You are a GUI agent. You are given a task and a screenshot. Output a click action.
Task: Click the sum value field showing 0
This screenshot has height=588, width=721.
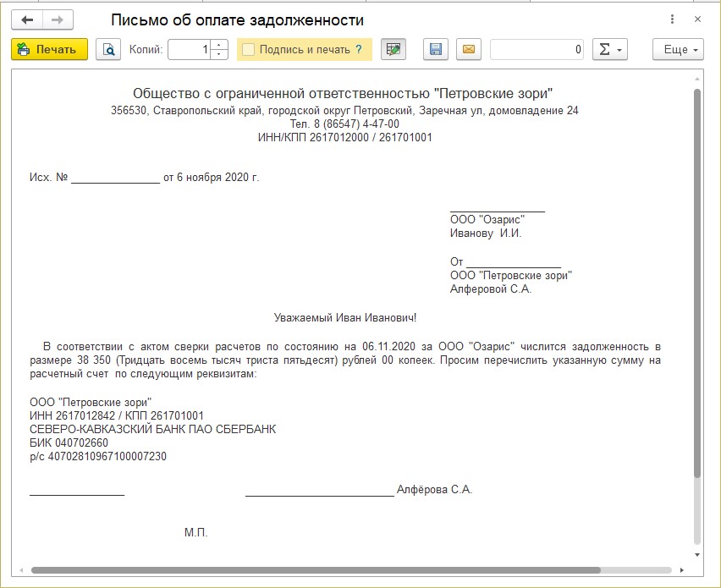pyautogui.click(x=537, y=49)
